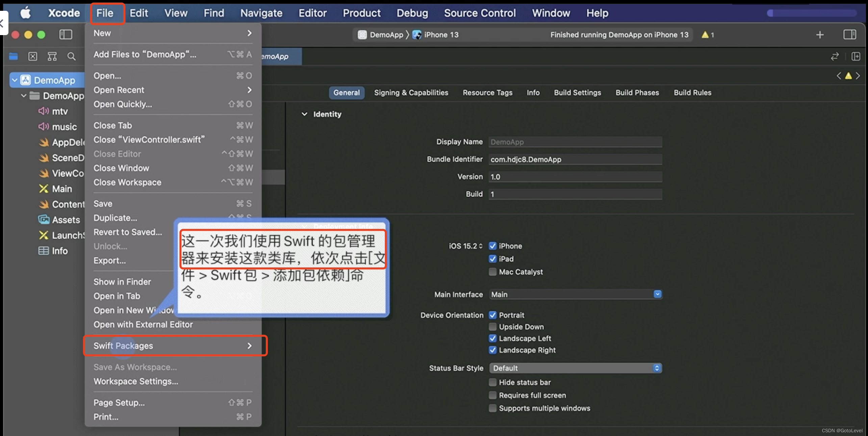Collapse the DemoApp group folder
The image size is (868, 436).
[x=24, y=96]
